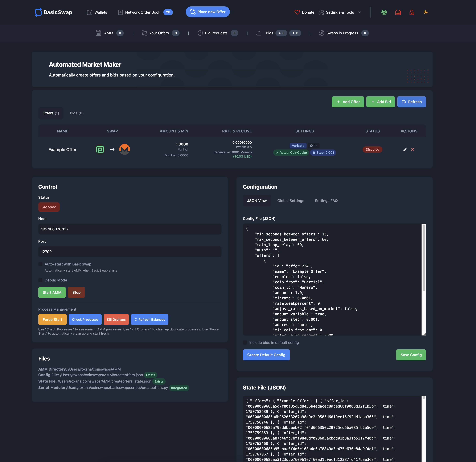The height and width of the screenshot is (462, 476).
Task: Check Include bids in default config
Action: pyautogui.click(x=245, y=342)
